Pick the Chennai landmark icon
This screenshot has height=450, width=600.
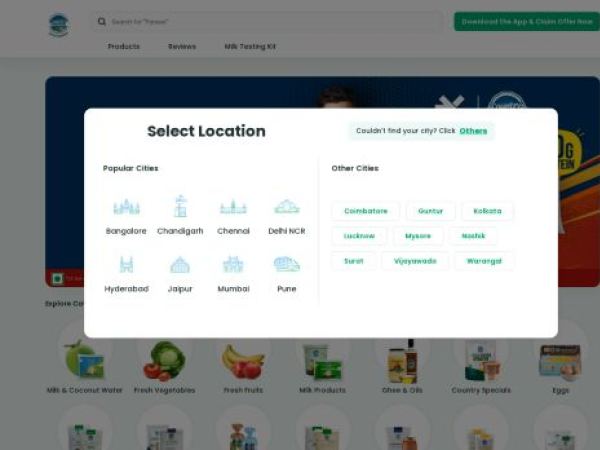point(233,207)
